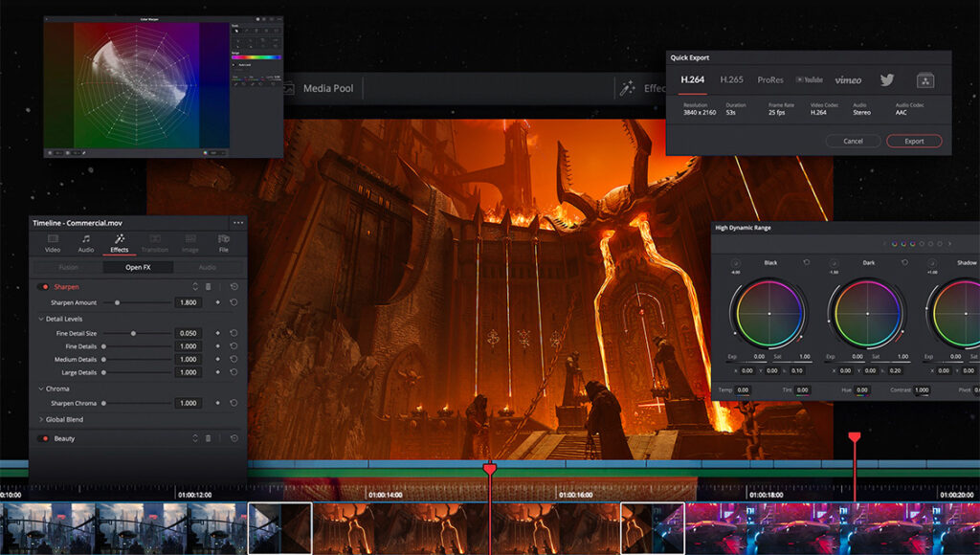The width and height of the screenshot is (980, 555).
Task: Select the neon pink city clip thumbnail
Action: pyautogui.click(x=832, y=528)
